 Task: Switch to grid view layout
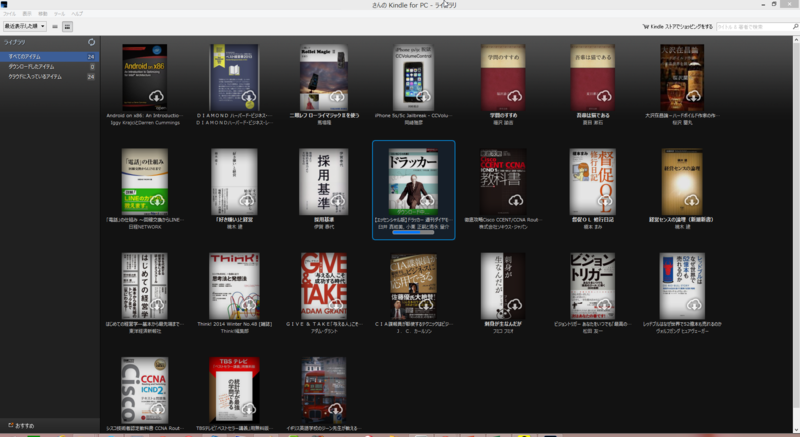[67, 27]
